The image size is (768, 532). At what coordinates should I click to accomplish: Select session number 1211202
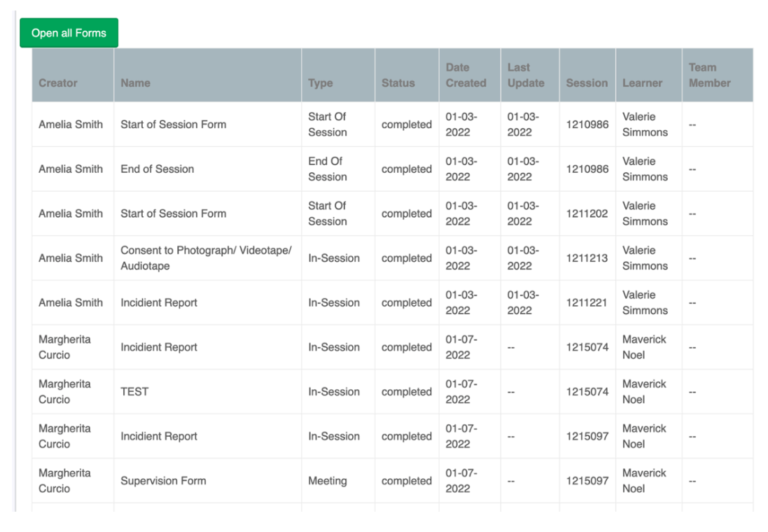(587, 213)
